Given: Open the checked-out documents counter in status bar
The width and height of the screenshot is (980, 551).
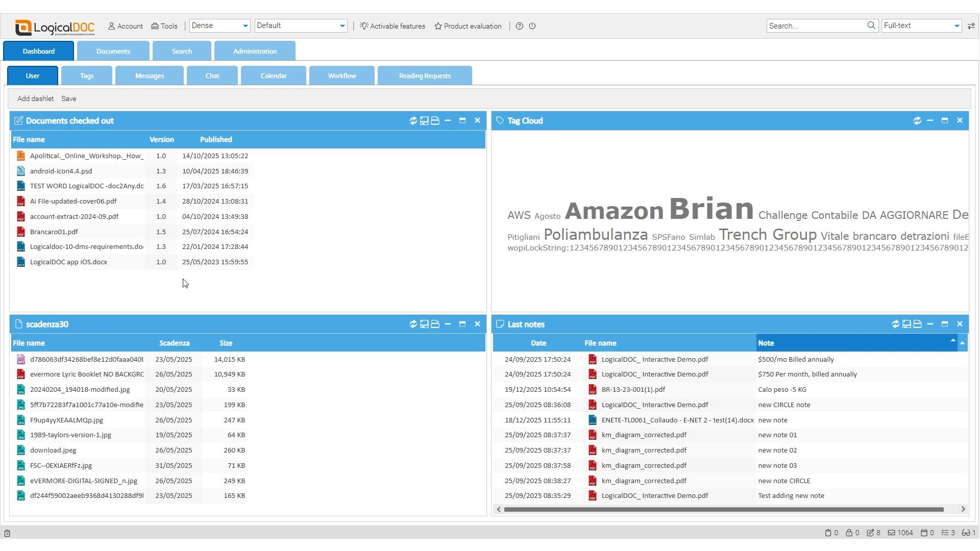Looking at the screenshot, I should [x=873, y=533].
